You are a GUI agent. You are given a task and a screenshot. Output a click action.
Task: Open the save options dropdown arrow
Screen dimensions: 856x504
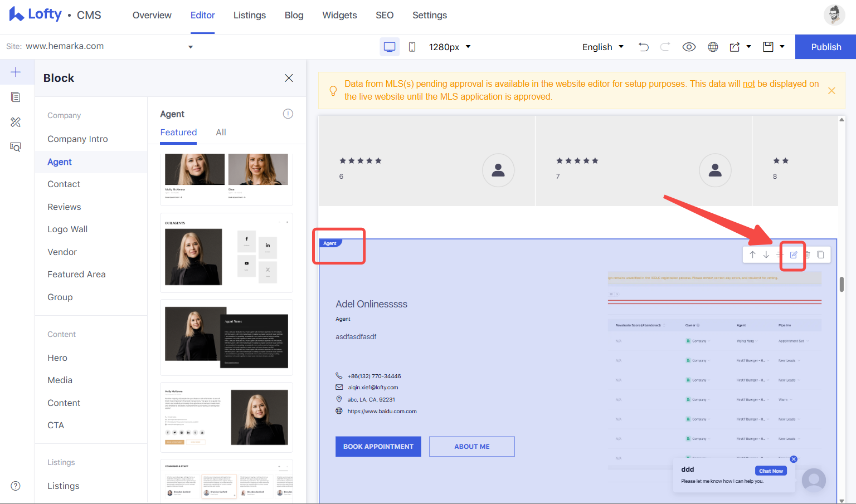pyautogui.click(x=782, y=47)
